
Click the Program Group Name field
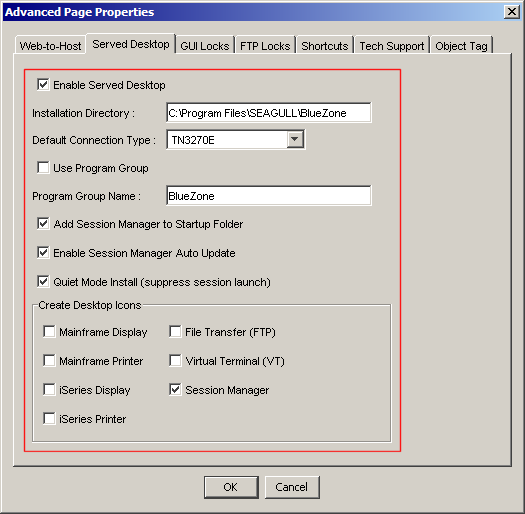tap(269, 196)
